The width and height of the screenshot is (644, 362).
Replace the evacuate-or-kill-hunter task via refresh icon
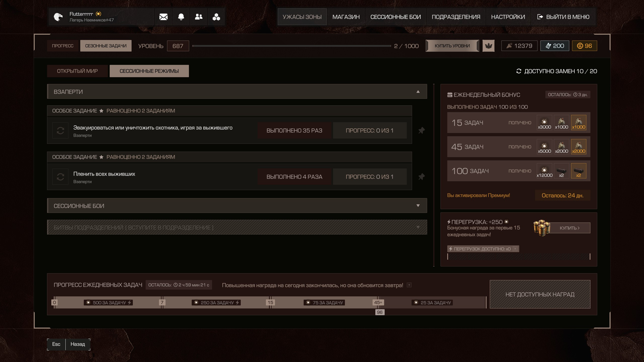coord(60,130)
